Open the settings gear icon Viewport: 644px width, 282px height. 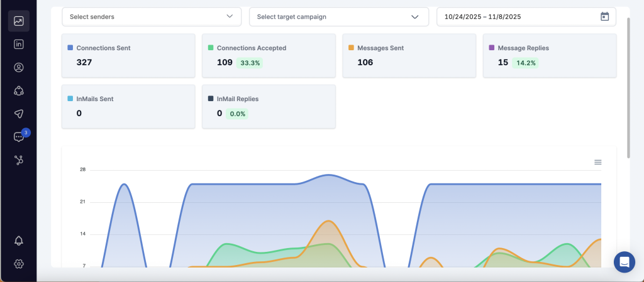click(x=19, y=264)
